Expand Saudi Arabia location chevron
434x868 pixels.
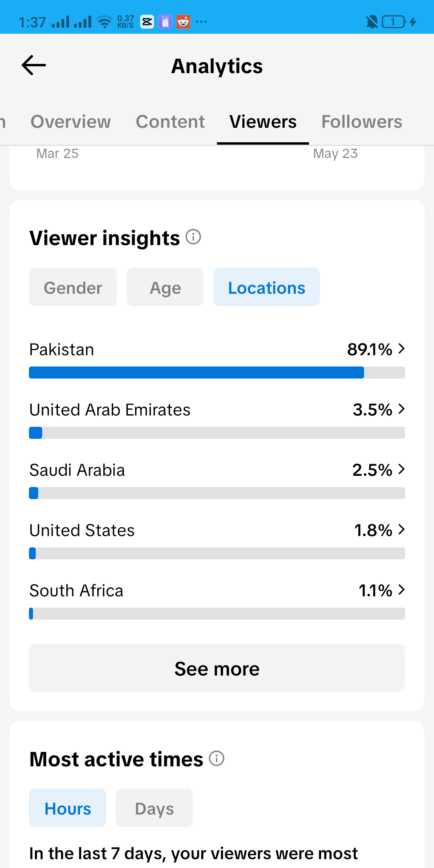(x=401, y=469)
